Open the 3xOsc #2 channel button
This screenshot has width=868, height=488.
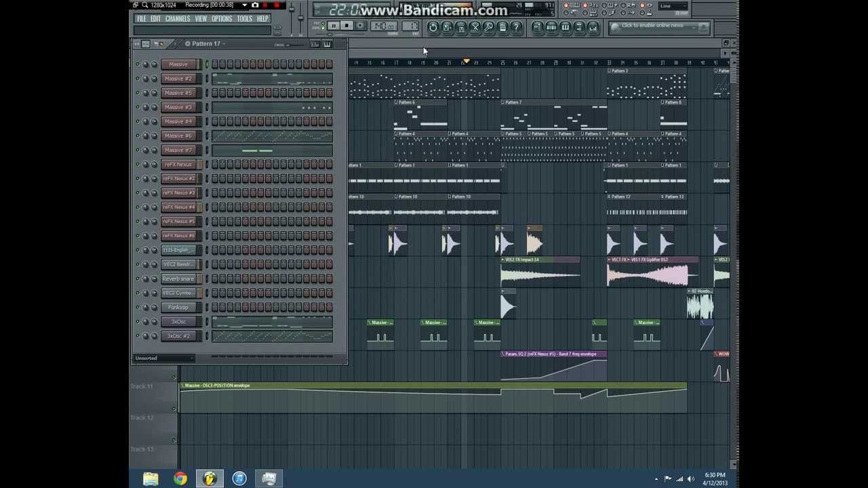[178, 336]
